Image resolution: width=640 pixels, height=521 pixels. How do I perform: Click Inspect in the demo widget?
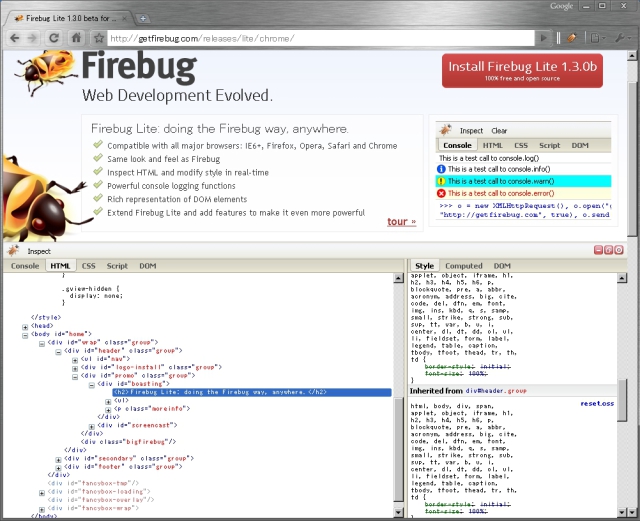coord(471,131)
